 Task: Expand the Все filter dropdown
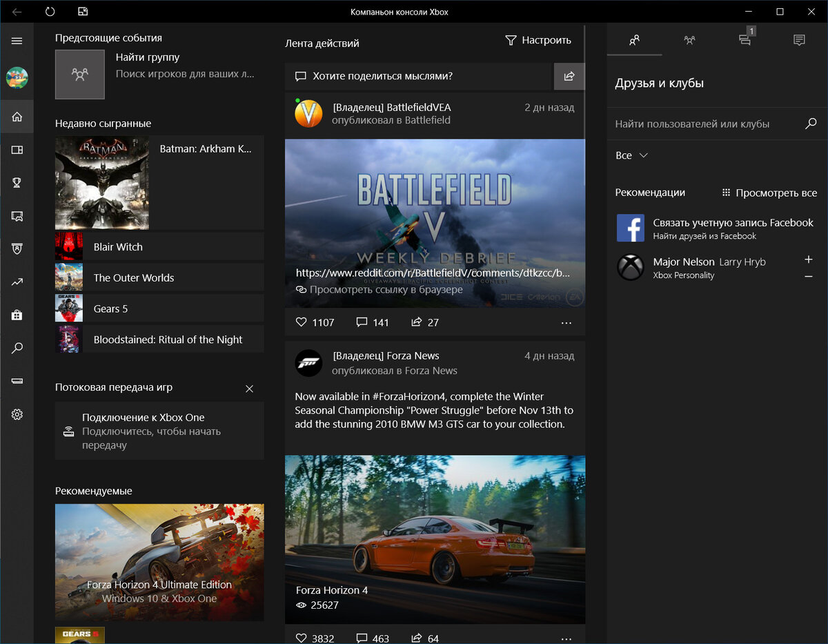(x=631, y=155)
